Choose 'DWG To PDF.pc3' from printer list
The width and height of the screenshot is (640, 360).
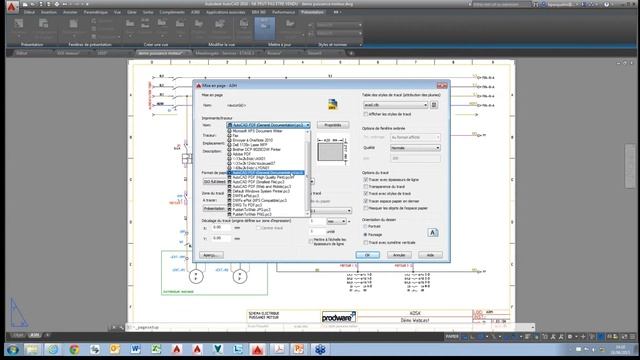(x=247, y=205)
